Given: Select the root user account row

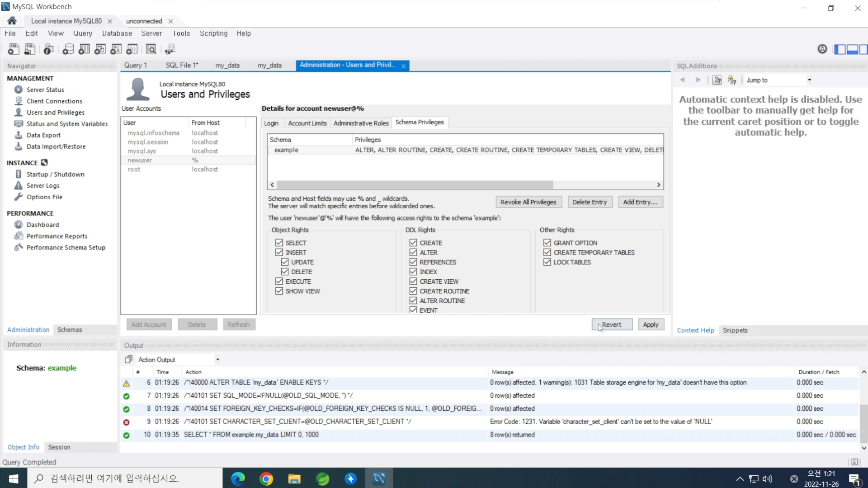Looking at the screenshot, I should click(x=188, y=169).
